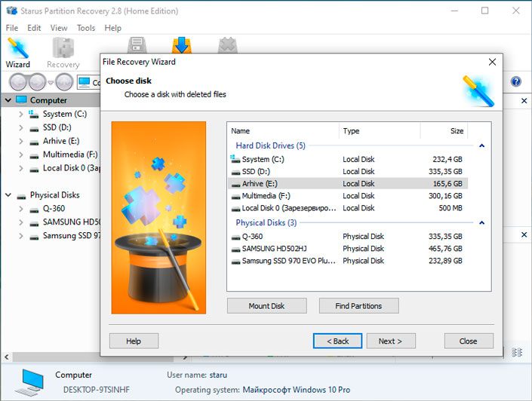
Task: Close the upper right side panel
Action: [x=524, y=101]
